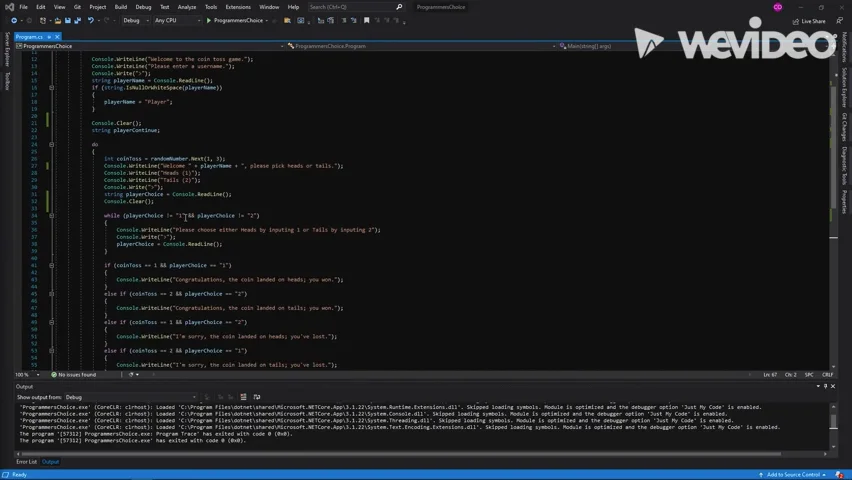Open the Build menu

pyautogui.click(x=121, y=7)
